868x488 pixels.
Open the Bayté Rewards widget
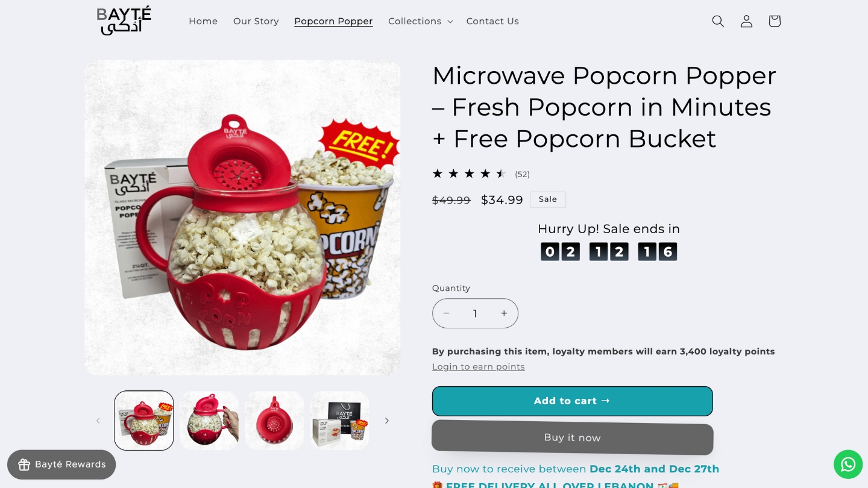pos(61,465)
